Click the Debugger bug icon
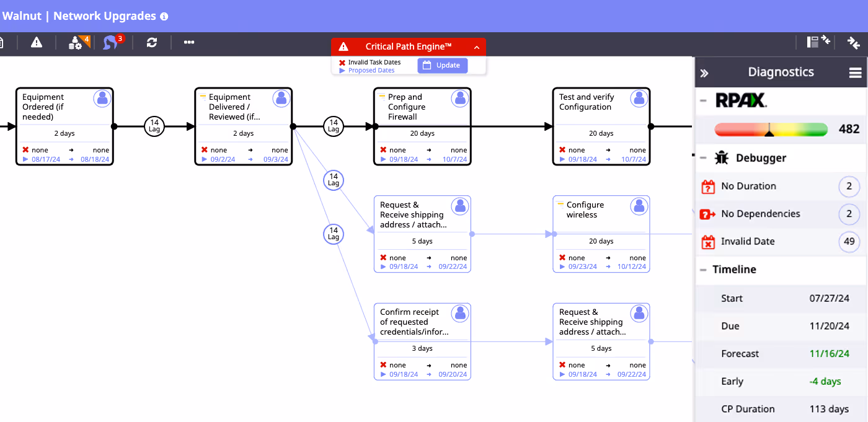Viewport: 868px width, 422px height. [722, 158]
